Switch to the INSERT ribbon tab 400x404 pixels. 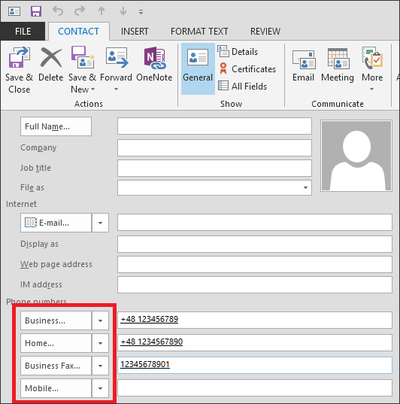pyautogui.click(x=135, y=31)
